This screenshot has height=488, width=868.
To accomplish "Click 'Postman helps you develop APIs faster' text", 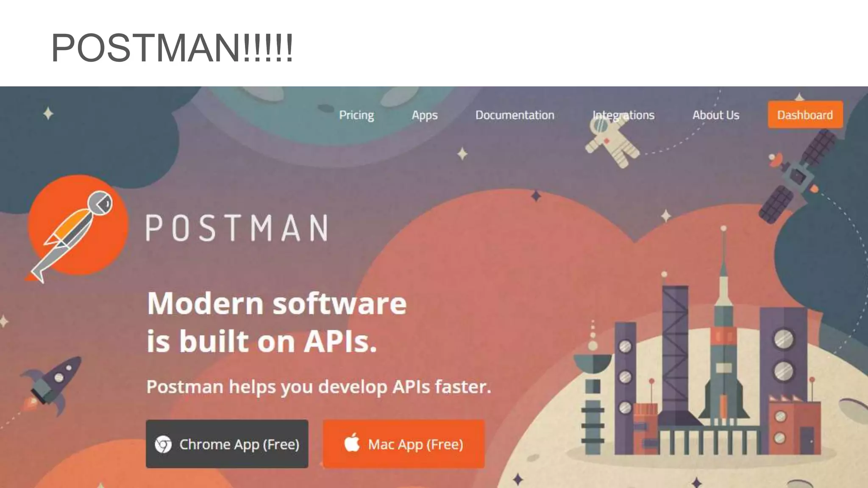I will (x=319, y=387).
